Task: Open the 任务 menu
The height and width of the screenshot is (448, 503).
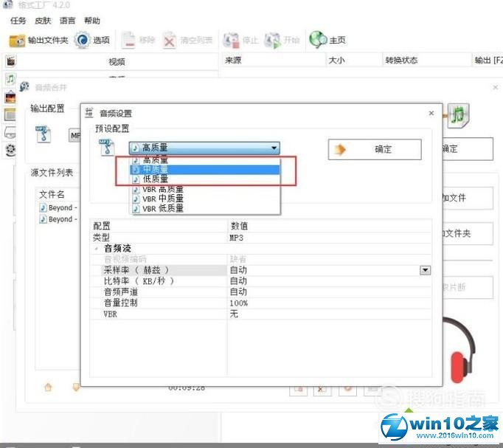Action: point(18,21)
